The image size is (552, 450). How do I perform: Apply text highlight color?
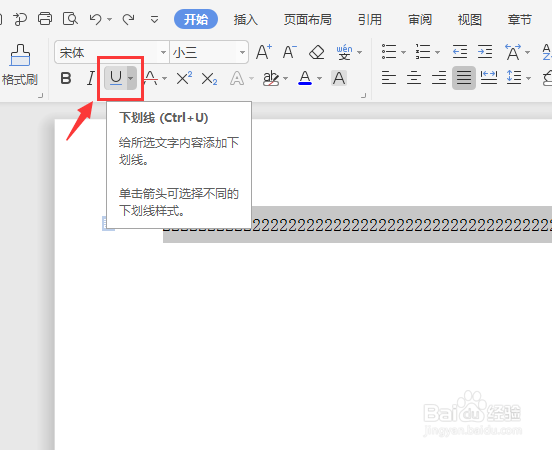click(271, 78)
